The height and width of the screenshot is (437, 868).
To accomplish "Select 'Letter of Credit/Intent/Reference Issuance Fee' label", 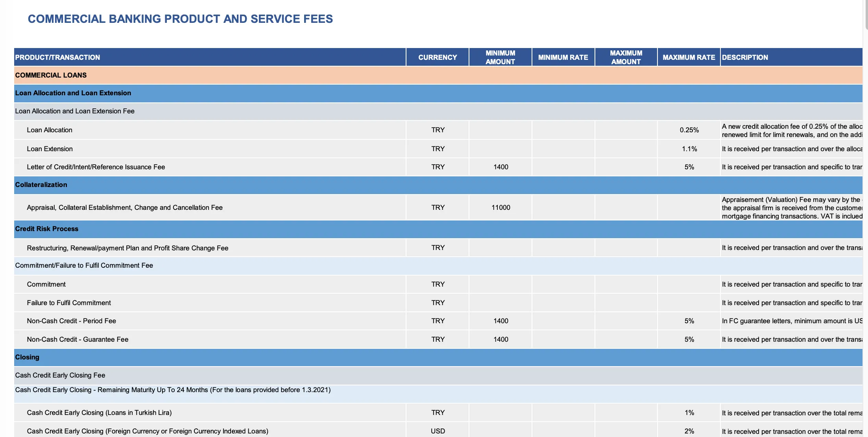I will [x=96, y=167].
